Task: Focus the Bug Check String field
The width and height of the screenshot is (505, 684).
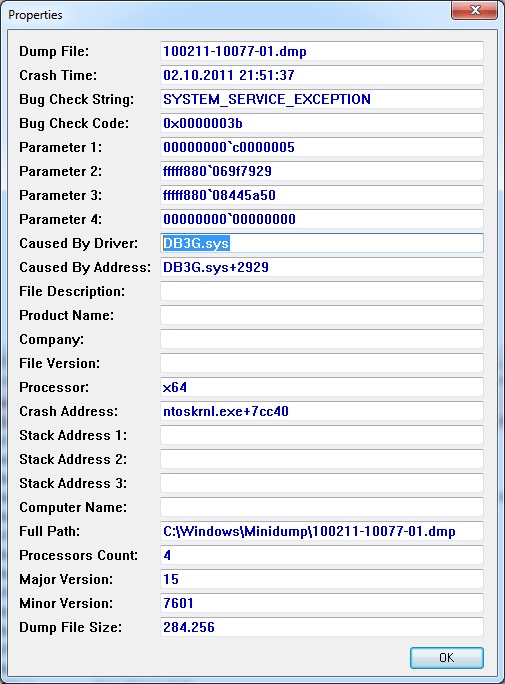Action: (322, 99)
